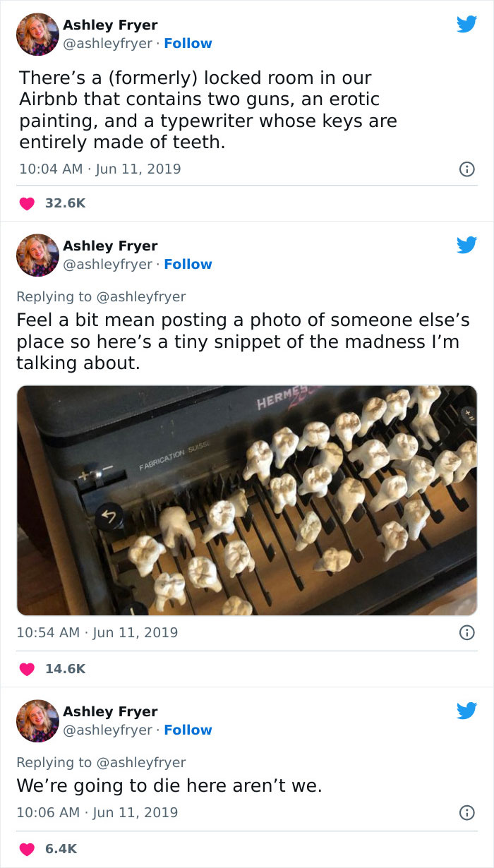This screenshot has width=494, height=868.
Task: Open the 10:04 AM · Jun 11, 2019 timestamp link
Action: pos(99,169)
